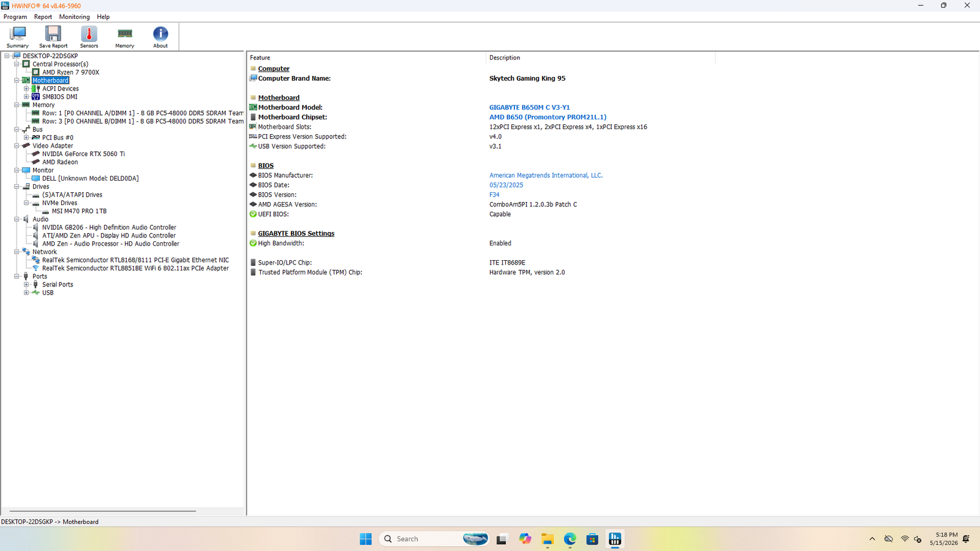
Task: Select ATI/AMD Zen APU Display HD Audio Controller
Action: (109, 236)
